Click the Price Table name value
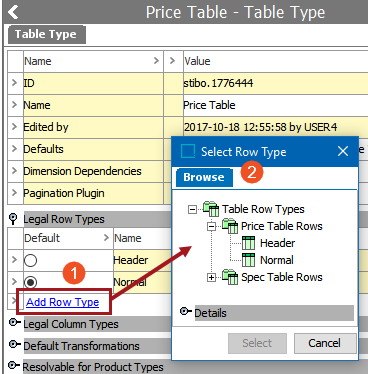Screen dimensions: 368x374 209,105
